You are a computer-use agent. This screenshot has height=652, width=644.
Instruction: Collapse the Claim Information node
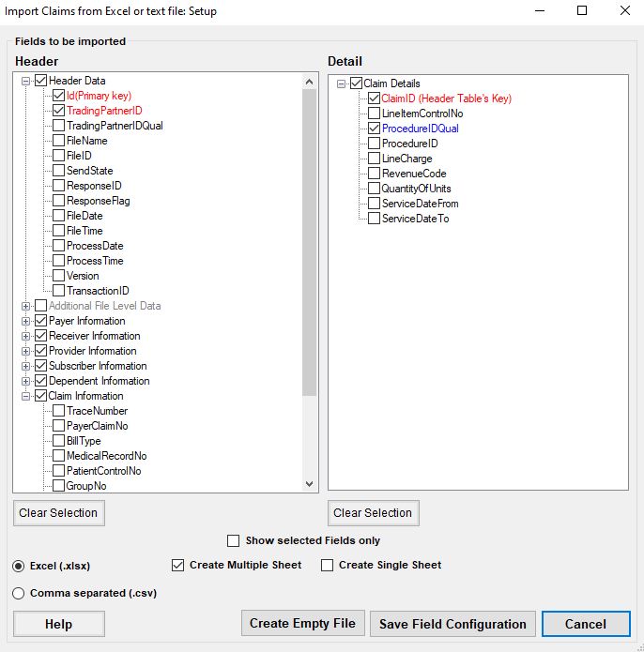25,396
